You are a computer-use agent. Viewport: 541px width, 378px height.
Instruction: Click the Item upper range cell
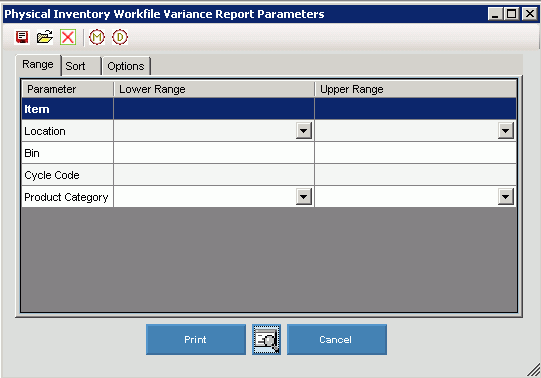(415, 109)
